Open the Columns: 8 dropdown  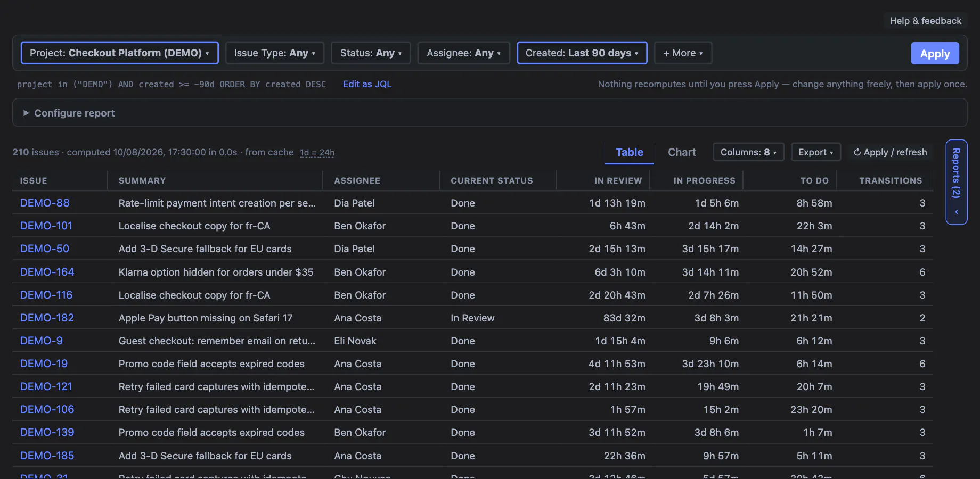[748, 152]
